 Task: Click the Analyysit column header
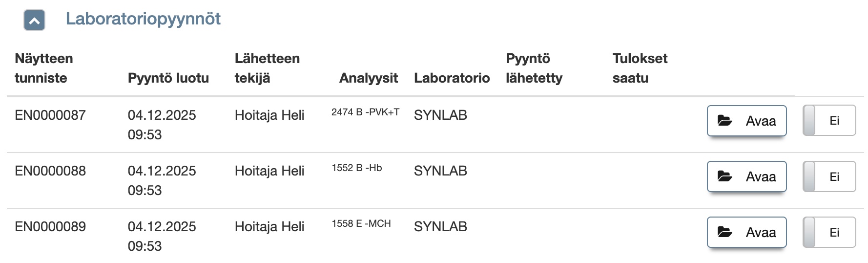pyautogui.click(x=369, y=78)
